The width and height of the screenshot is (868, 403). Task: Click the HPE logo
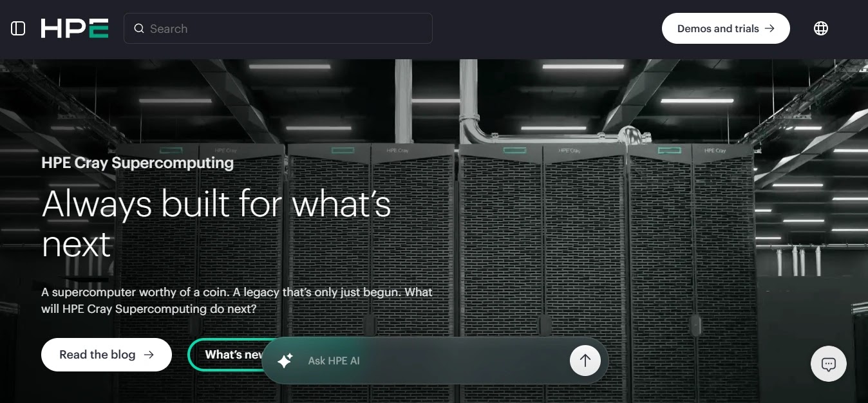coord(75,28)
